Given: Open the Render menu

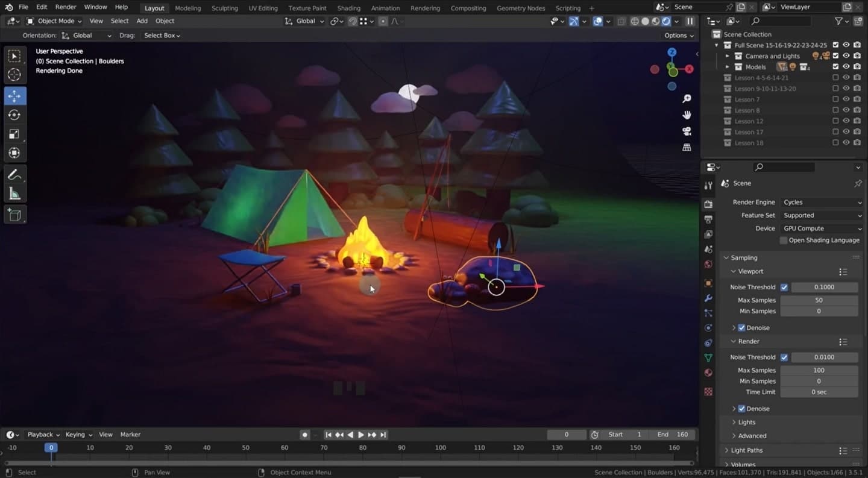Looking at the screenshot, I should point(65,7).
